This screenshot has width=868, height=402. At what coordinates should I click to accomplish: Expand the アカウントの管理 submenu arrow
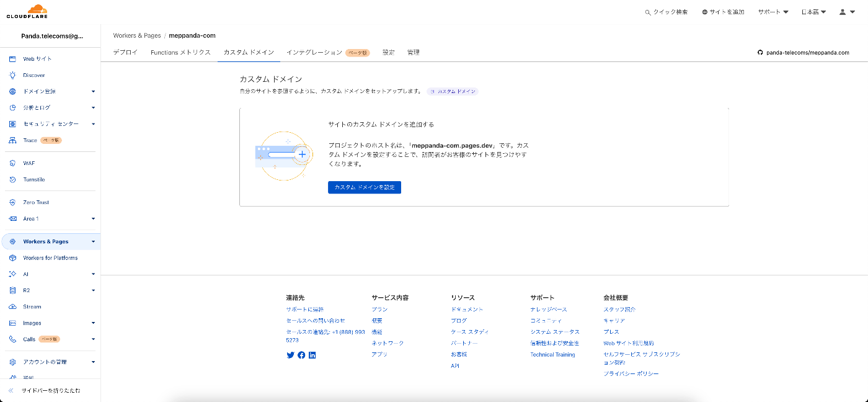click(x=93, y=362)
